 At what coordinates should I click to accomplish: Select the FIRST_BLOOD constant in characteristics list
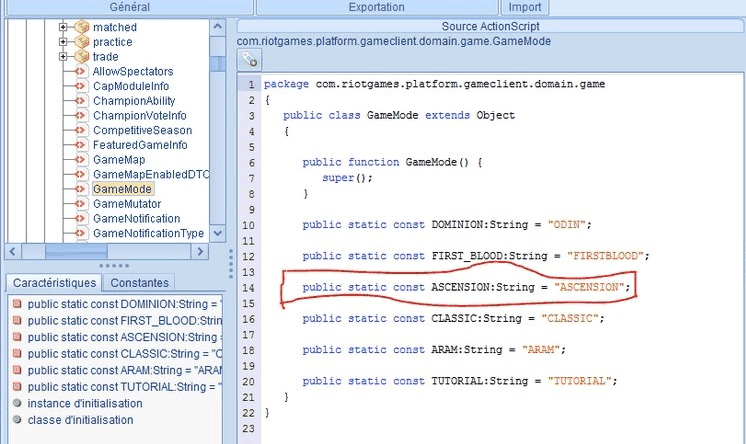tap(125, 320)
